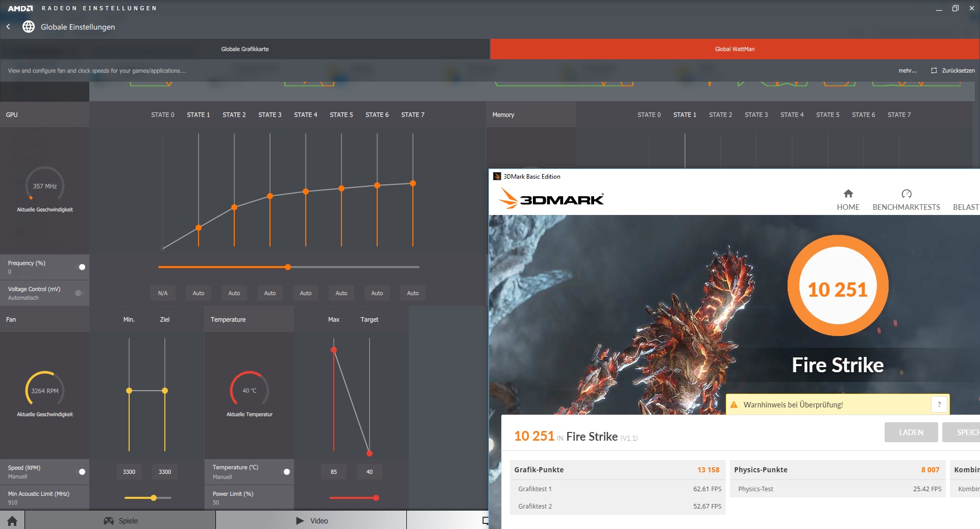Switch to Global WattMan tab

click(735, 49)
